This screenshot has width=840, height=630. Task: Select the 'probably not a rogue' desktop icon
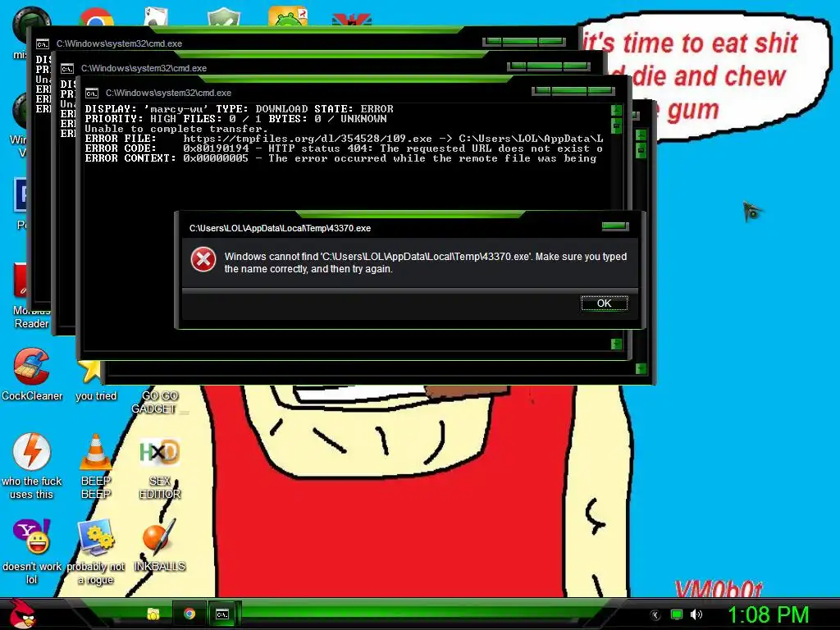pos(96,552)
